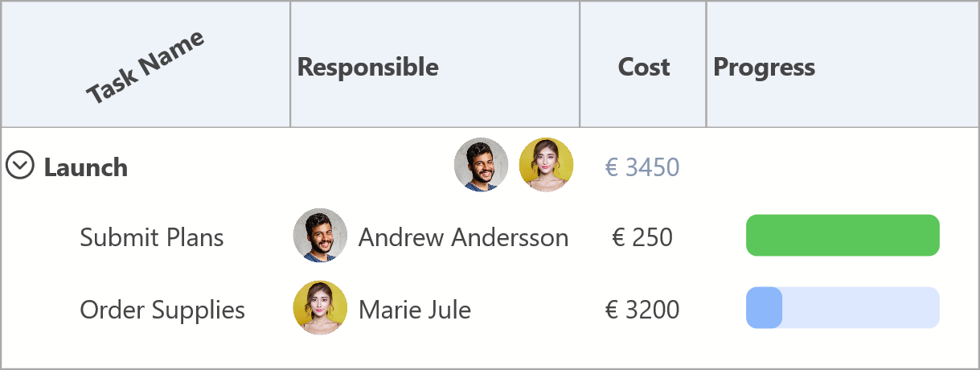Screen dimensions: 980x370
Task: Click the Marie Jule name text
Action: point(414,310)
